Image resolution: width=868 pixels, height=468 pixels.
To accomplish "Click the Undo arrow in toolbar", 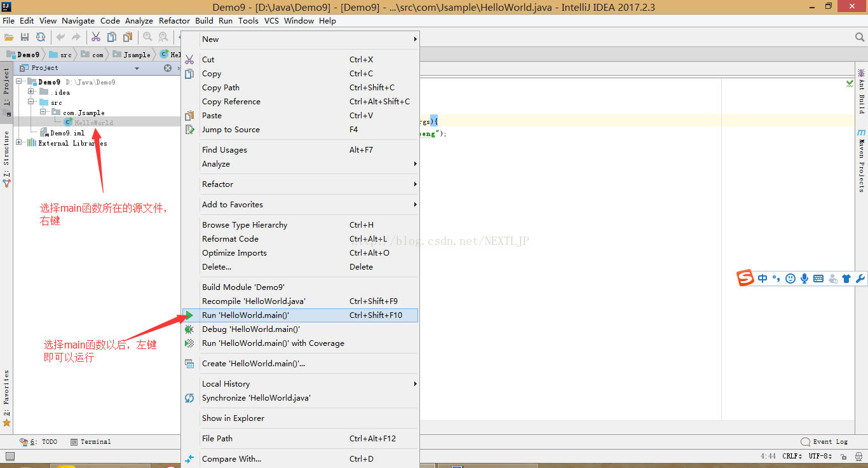I will [61, 38].
